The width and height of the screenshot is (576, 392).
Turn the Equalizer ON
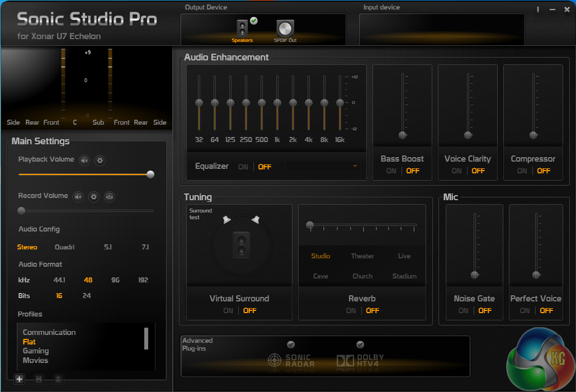point(243,167)
